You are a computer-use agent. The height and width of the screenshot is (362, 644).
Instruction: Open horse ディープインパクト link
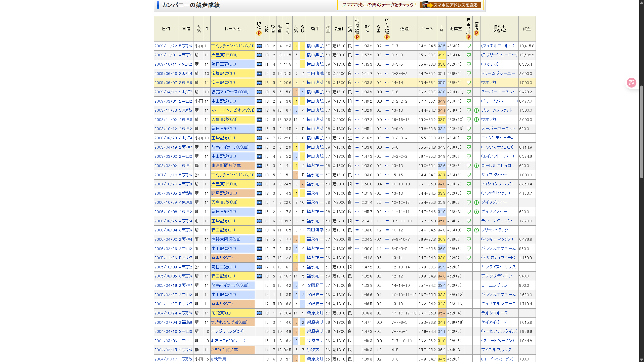pos(497,221)
